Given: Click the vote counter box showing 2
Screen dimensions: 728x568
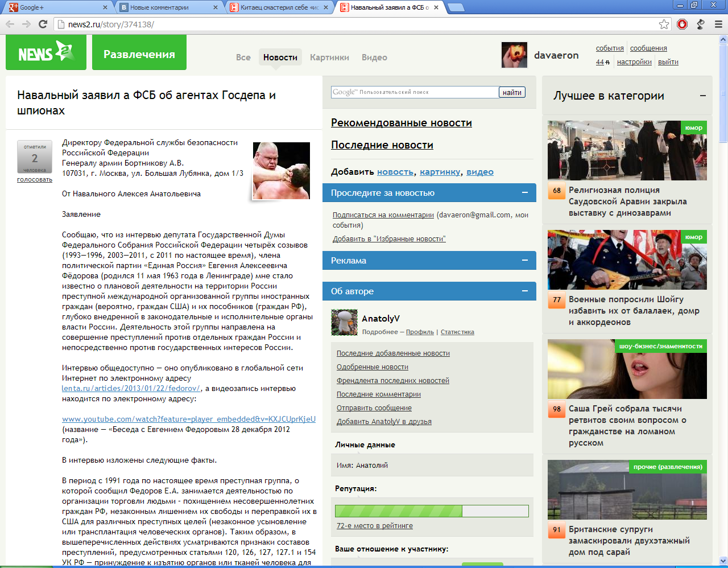Looking at the screenshot, I should 35,157.
